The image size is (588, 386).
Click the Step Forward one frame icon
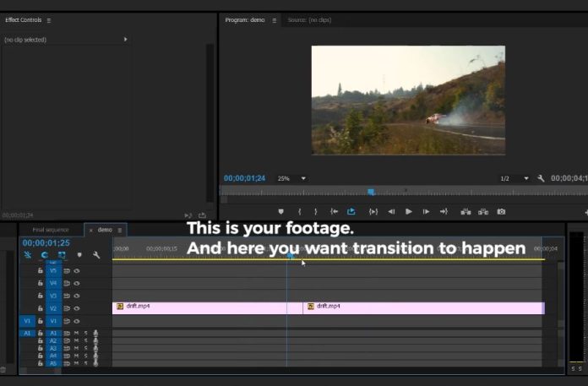click(x=426, y=212)
